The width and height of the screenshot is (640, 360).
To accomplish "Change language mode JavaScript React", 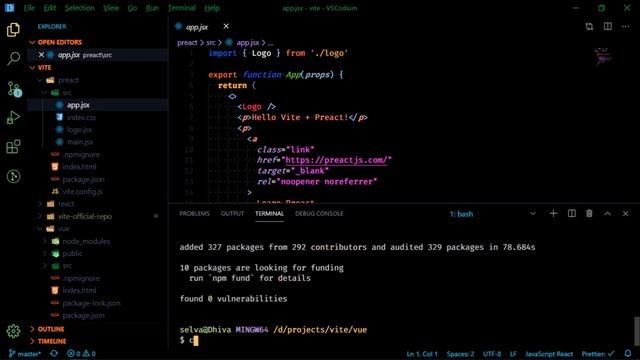I will [x=549, y=353].
